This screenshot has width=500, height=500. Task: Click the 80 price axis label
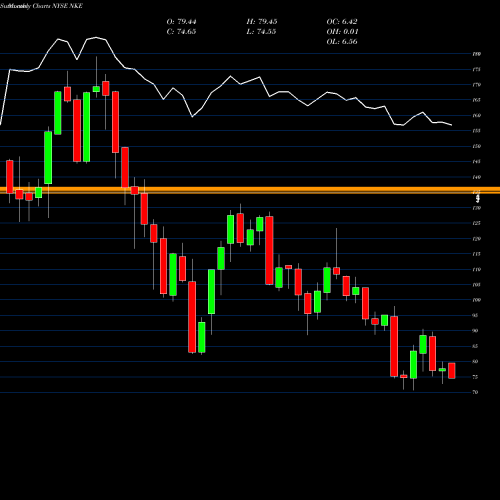tap(475, 361)
